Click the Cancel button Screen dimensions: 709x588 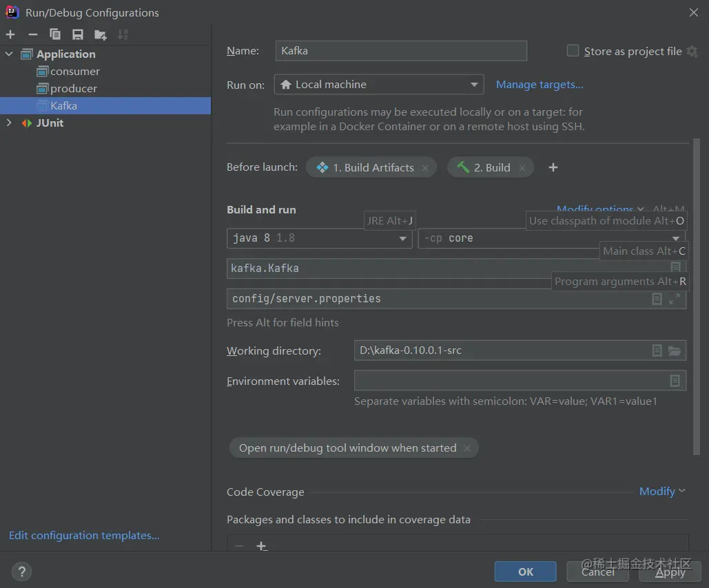coord(598,571)
